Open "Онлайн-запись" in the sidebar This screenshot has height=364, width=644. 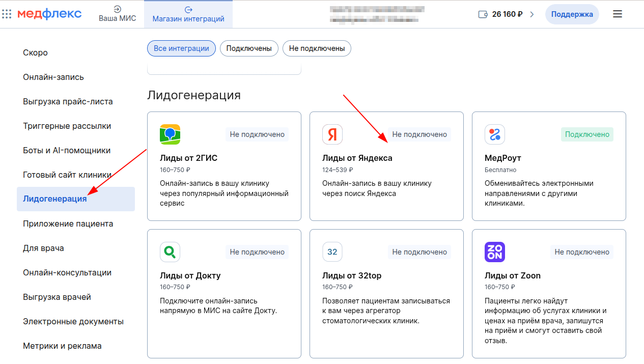coord(53,77)
